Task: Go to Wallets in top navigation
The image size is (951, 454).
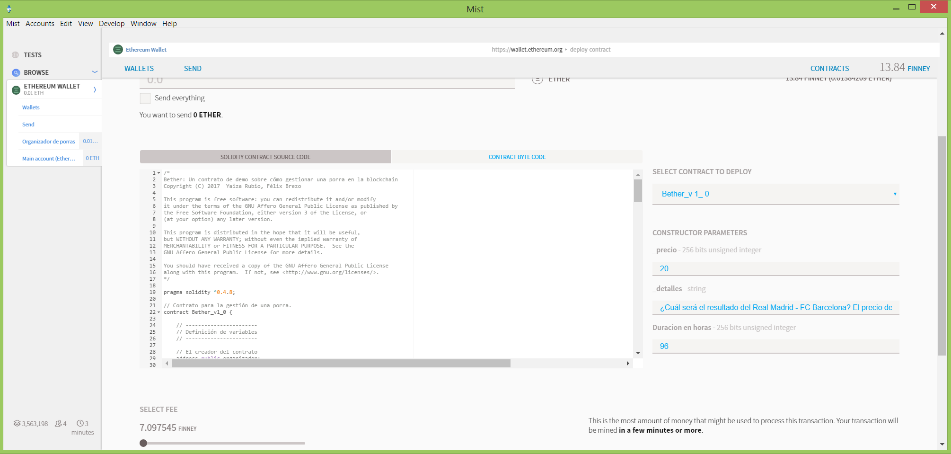Action: [x=139, y=68]
